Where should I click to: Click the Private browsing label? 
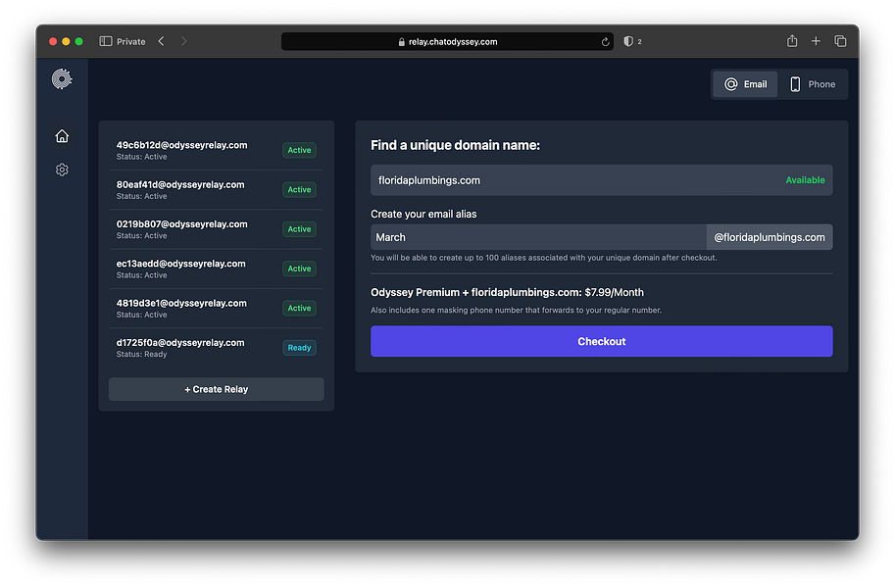coord(130,42)
